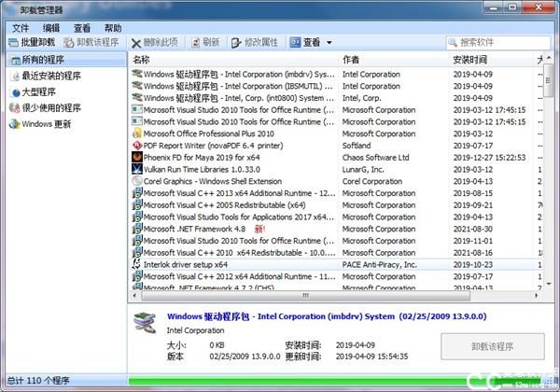The height and width of the screenshot is (392, 560).
Task: Open the 查看 menu in menu bar
Action: coord(82,28)
